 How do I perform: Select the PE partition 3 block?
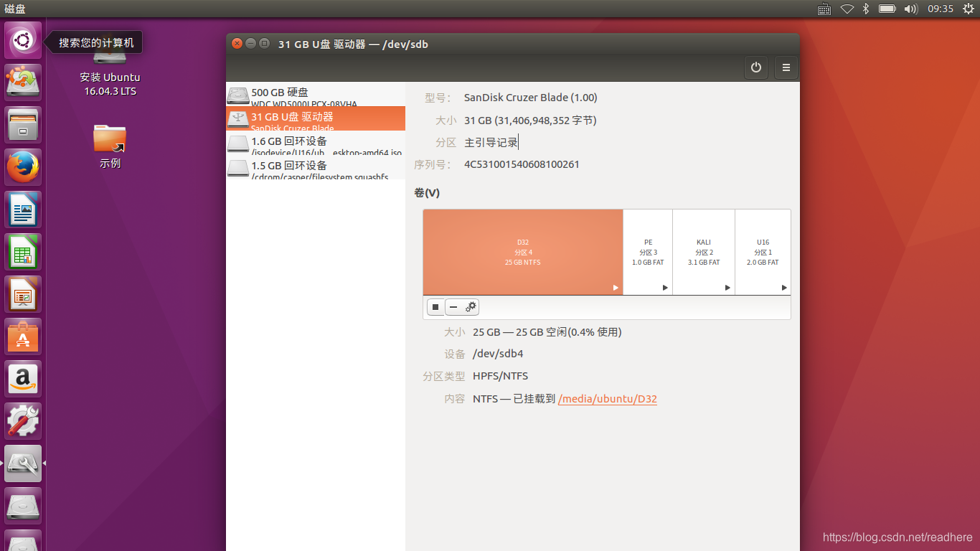(x=648, y=252)
